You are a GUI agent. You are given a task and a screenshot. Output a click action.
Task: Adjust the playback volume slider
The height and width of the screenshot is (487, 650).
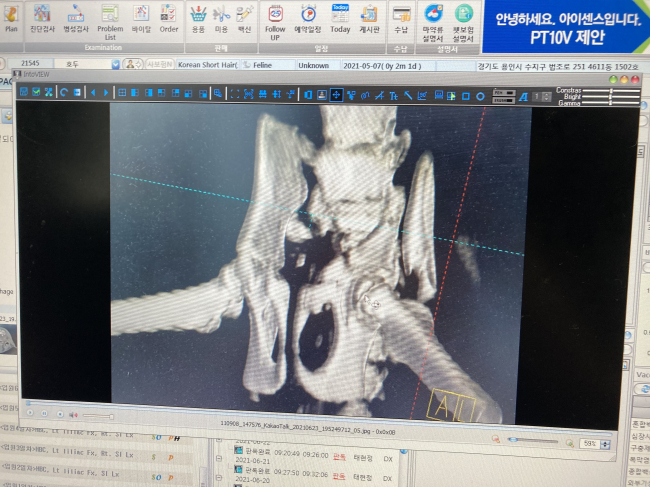(98, 416)
